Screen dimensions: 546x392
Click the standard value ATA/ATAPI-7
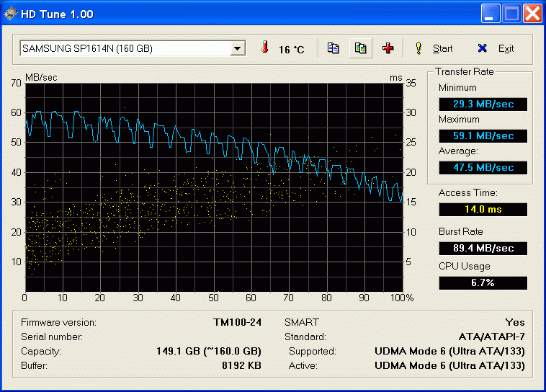point(491,337)
